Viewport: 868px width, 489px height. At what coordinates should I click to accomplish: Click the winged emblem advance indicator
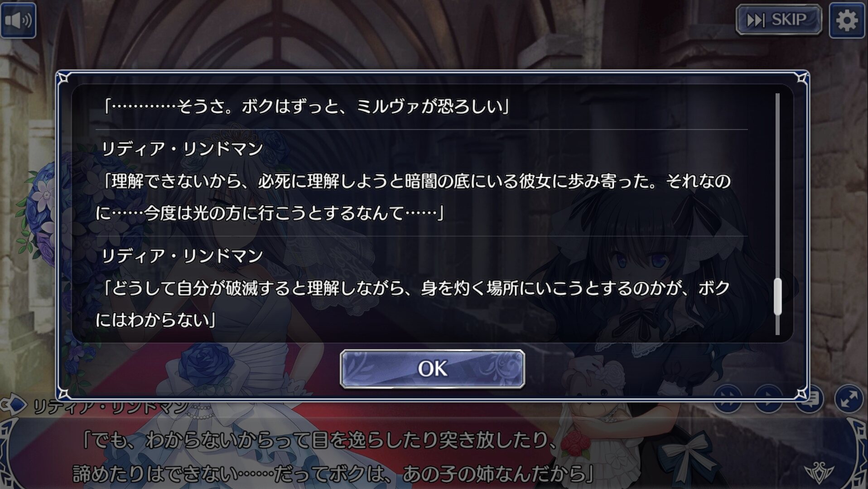click(819, 473)
